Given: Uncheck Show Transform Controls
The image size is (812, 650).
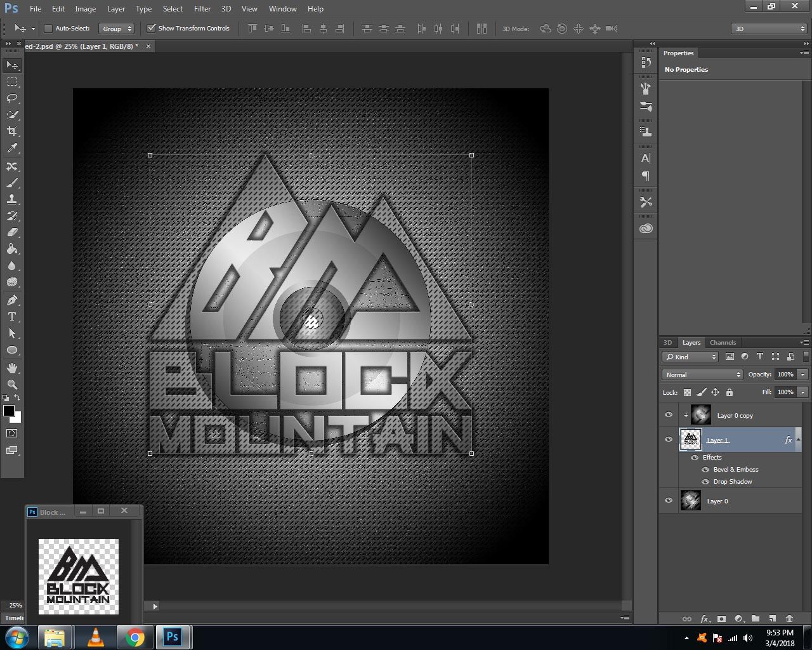Looking at the screenshot, I should pyautogui.click(x=152, y=29).
